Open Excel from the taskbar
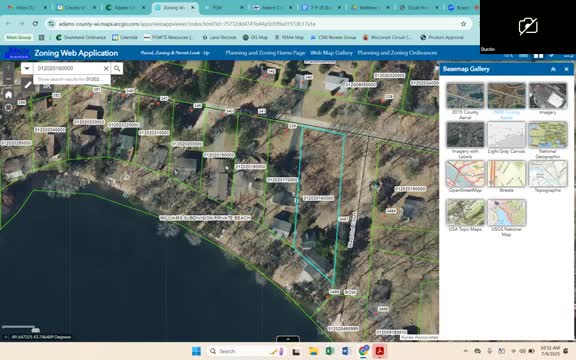The width and height of the screenshot is (576, 360). coord(330,351)
